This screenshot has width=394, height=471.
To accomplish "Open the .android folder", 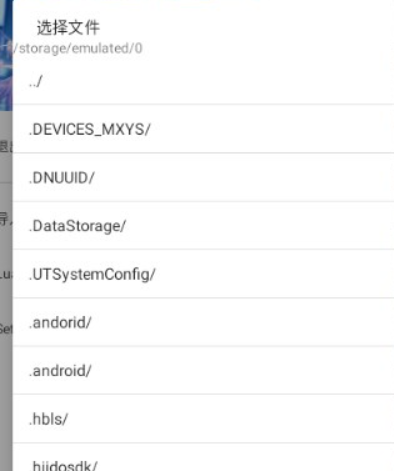I will pos(203,370).
